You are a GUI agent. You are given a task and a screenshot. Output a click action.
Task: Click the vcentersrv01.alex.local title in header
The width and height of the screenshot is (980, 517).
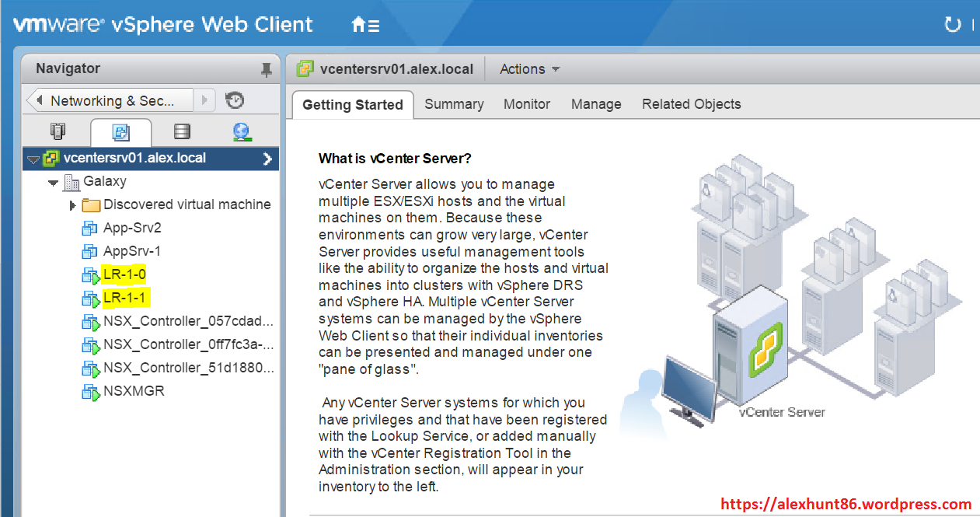coord(396,69)
